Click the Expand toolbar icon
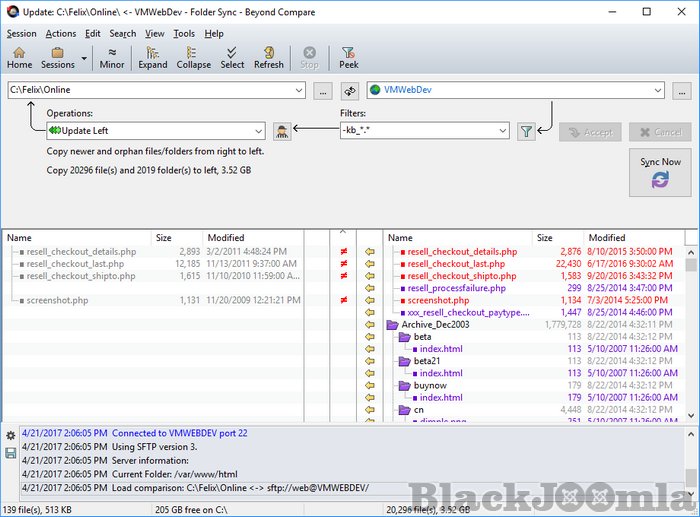 (x=152, y=57)
